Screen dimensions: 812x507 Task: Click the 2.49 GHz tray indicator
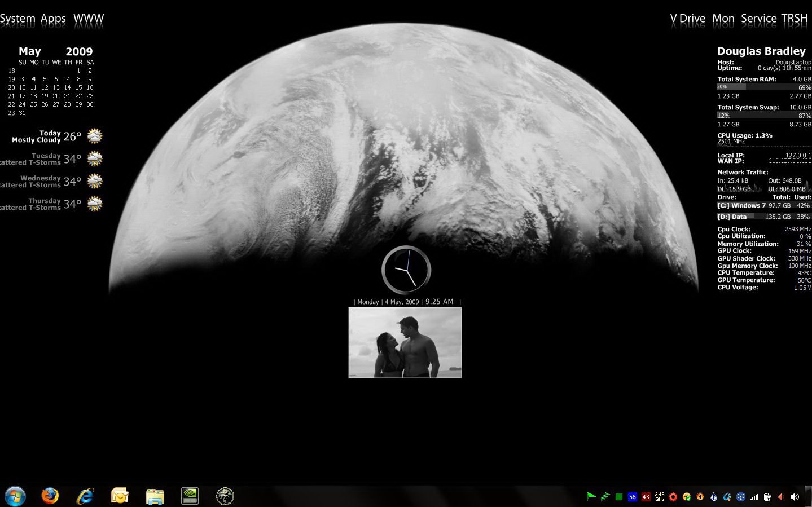point(660,497)
